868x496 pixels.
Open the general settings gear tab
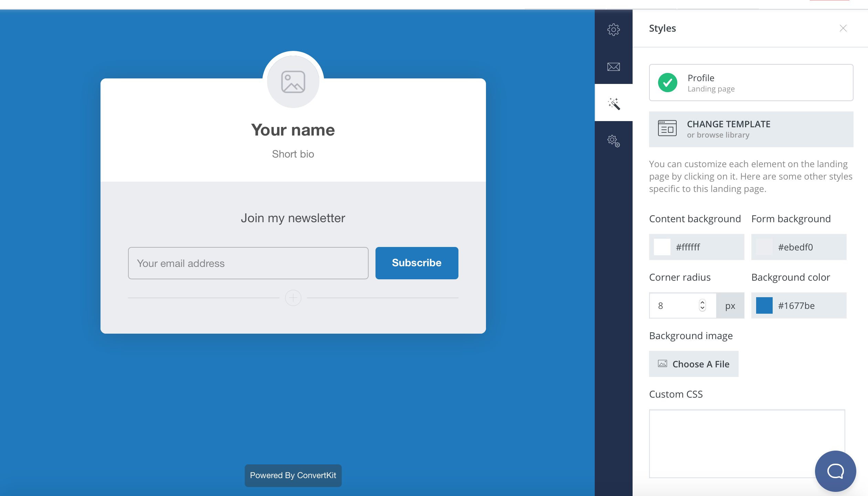(613, 30)
